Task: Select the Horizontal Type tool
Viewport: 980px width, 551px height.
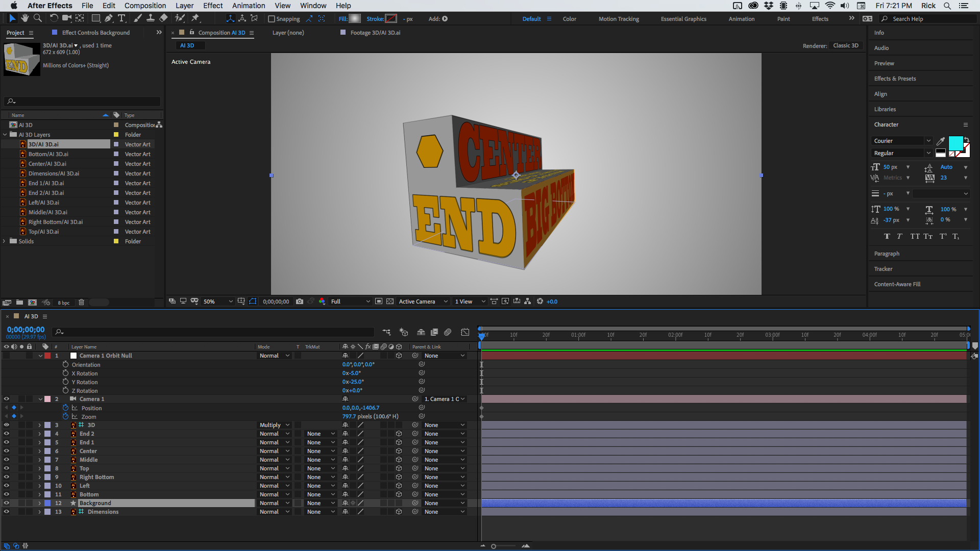Action: (121, 18)
